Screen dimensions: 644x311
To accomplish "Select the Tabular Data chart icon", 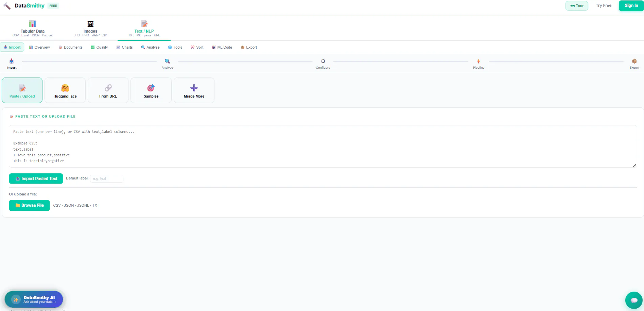I will 32,23.
